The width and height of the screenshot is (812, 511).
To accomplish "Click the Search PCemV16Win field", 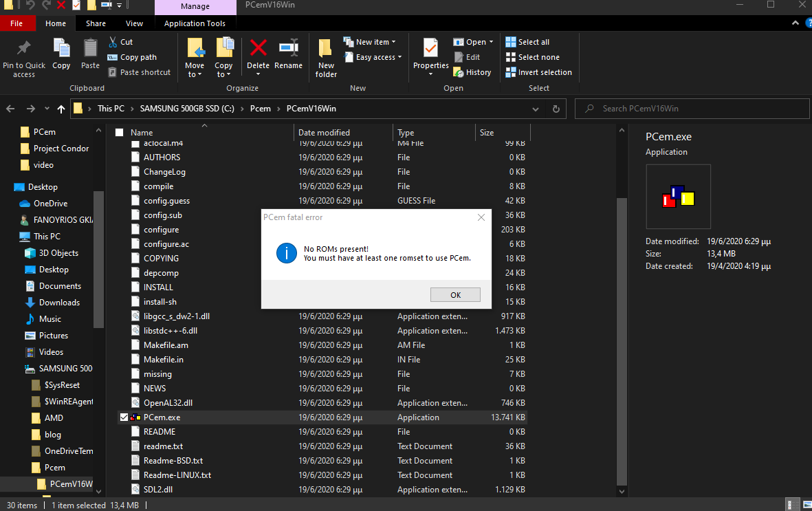I will [692, 109].
